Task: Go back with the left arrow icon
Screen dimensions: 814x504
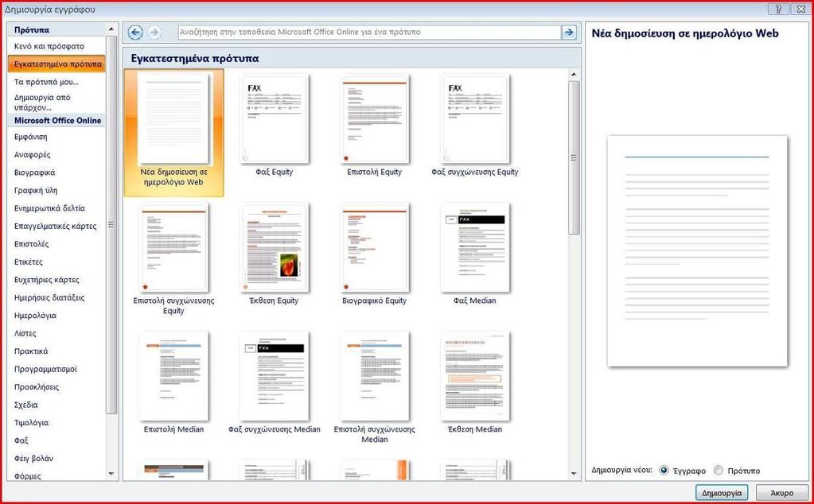Action: click(x=135, y=32)
